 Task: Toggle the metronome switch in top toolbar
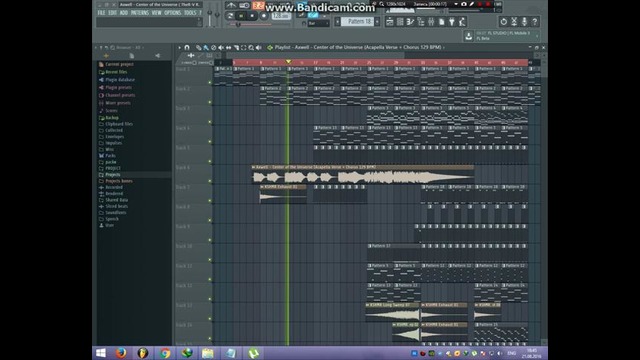click(231, 5)
